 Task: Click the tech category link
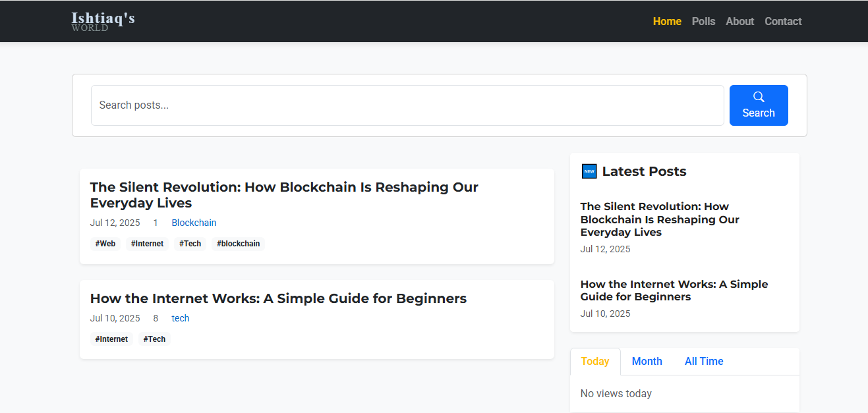tap(180, 318)
